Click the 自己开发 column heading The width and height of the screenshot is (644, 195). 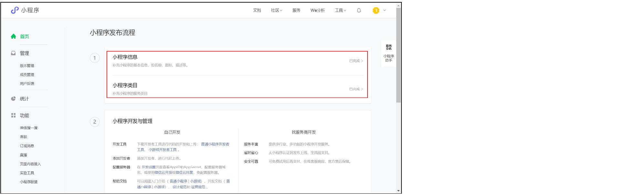pos(172,132)
